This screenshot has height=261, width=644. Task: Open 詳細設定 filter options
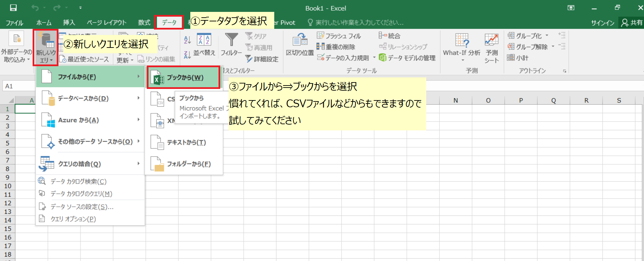262,59
